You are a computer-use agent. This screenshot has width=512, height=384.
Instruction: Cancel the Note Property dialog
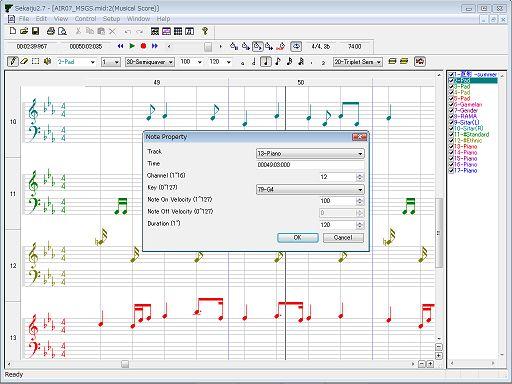pos(343,237)
